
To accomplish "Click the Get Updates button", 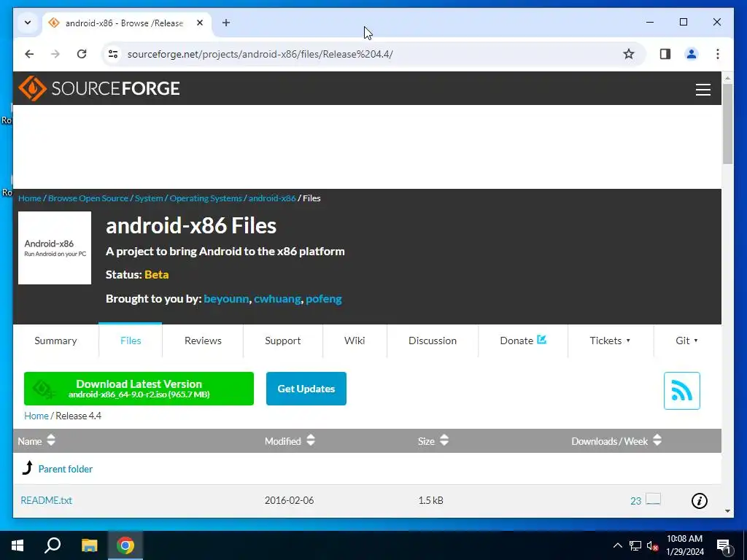I will pos(306,389).
